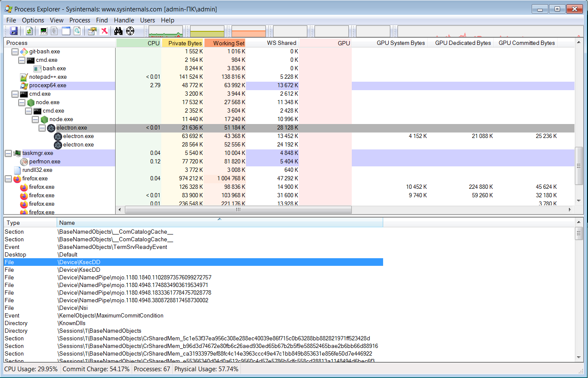Click the parent firefox.exe process icon
Viewport: 588px width, 378px height.
(x=17, y=179)
